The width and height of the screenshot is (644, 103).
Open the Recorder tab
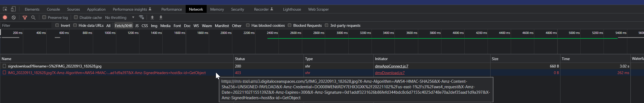coord(263,9)
